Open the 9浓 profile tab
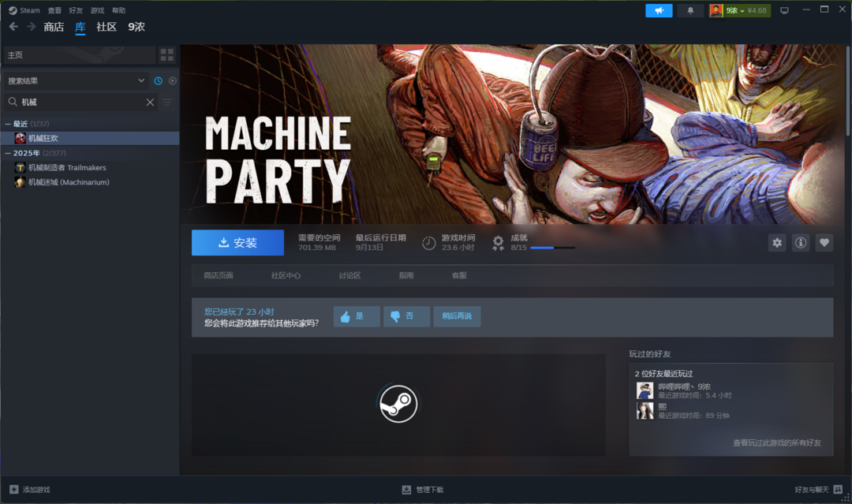The image size is (852, 504). pyautogui.click(x=136, y=27)
